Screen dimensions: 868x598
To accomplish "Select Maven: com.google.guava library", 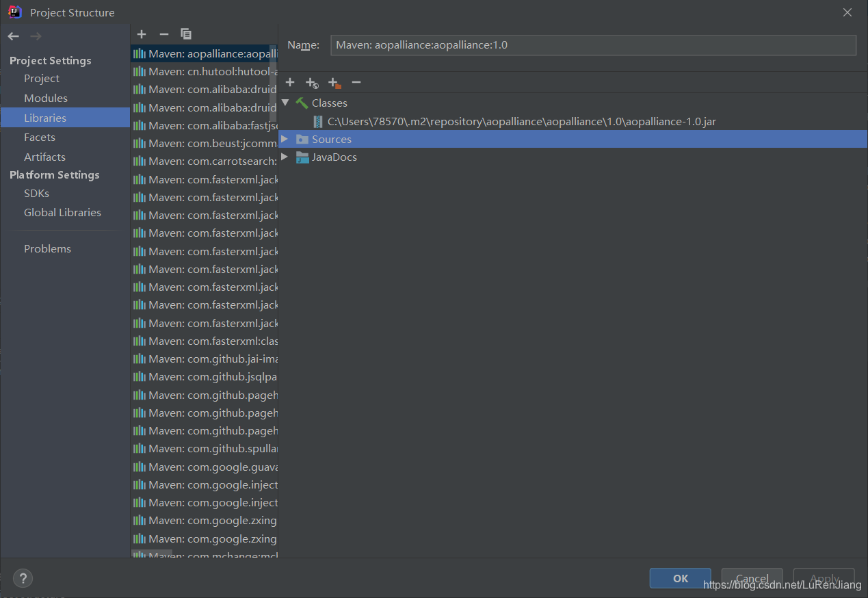I will coord(204,467).
